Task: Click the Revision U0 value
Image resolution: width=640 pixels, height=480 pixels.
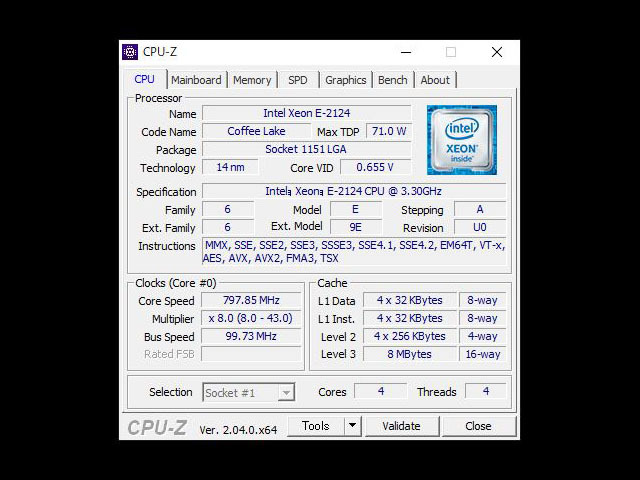Action: point(480,227)
